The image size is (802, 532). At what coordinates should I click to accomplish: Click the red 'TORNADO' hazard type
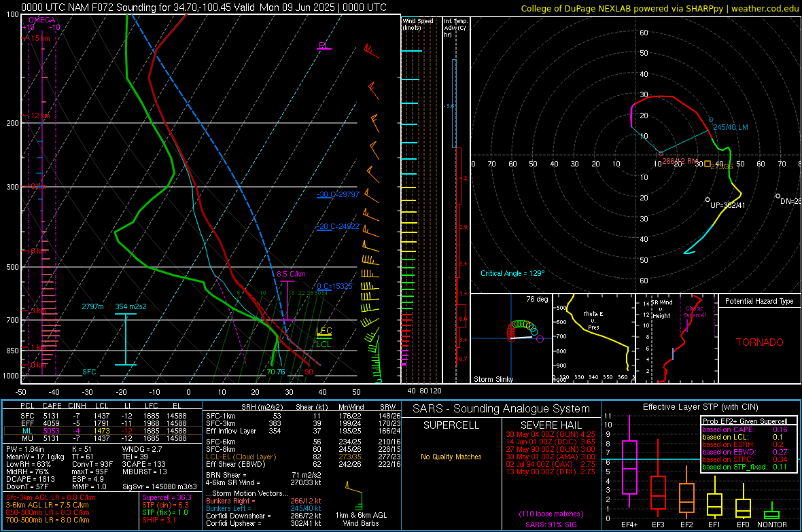tap(760, 342)
